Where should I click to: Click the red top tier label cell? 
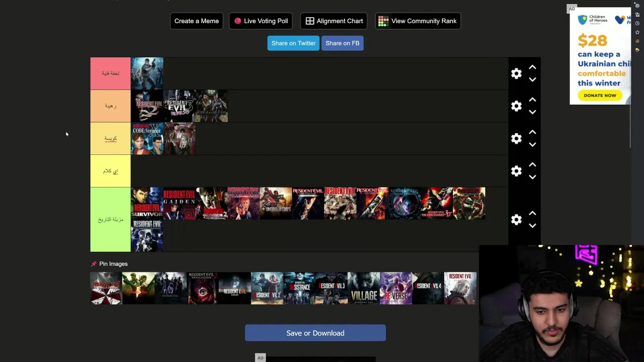click(x=110, y=73)
